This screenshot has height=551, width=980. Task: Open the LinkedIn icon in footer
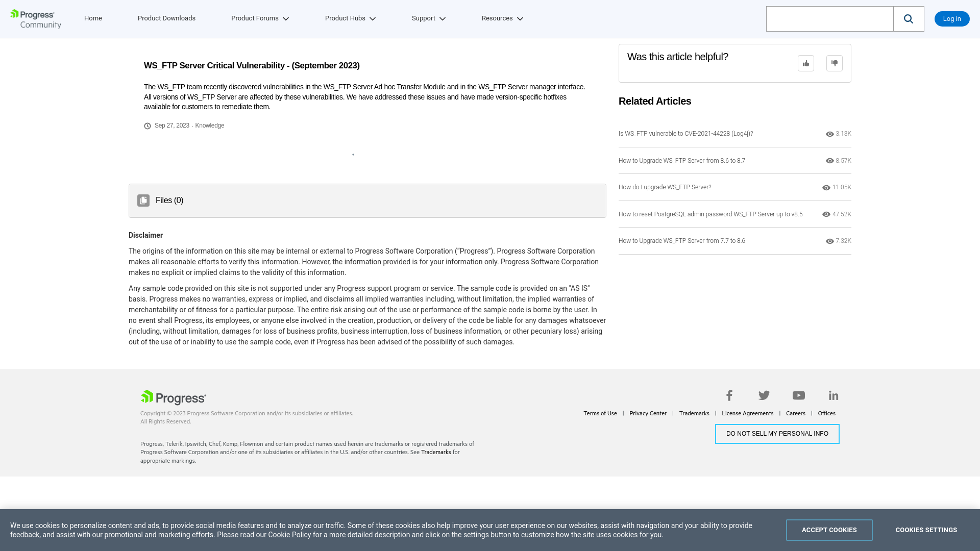834,395
